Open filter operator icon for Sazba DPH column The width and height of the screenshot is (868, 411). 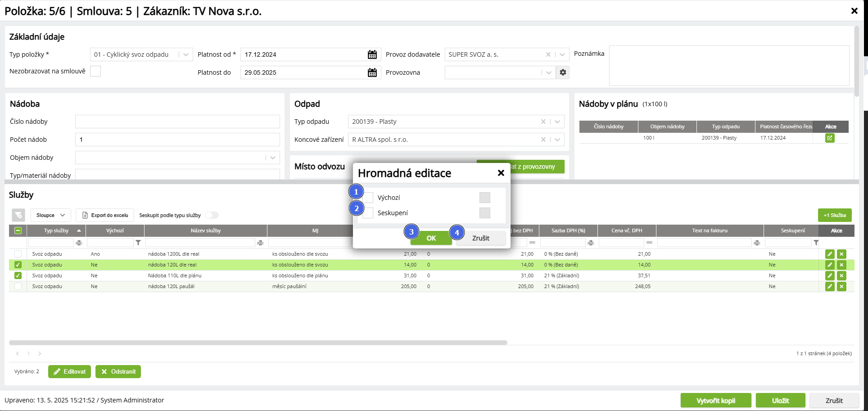pos(591,243)
